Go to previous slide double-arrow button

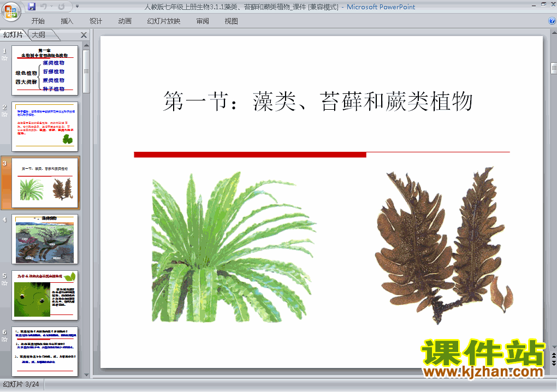click(554, 355)
